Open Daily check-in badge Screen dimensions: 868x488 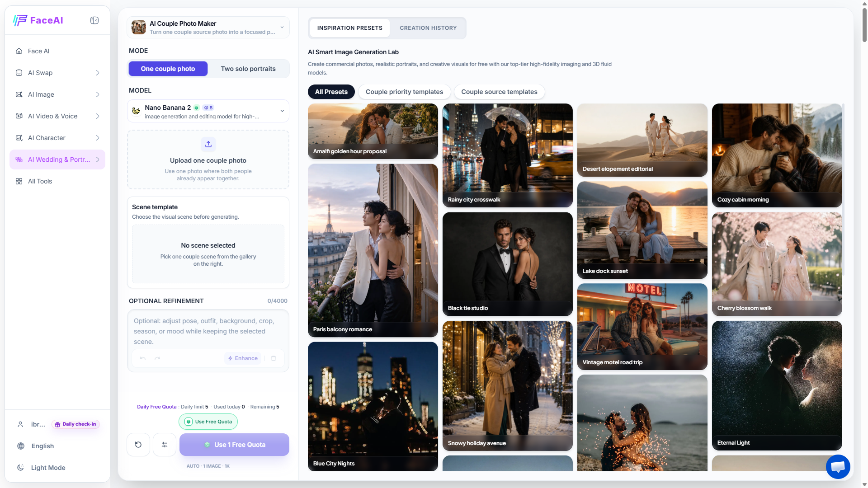75,424
